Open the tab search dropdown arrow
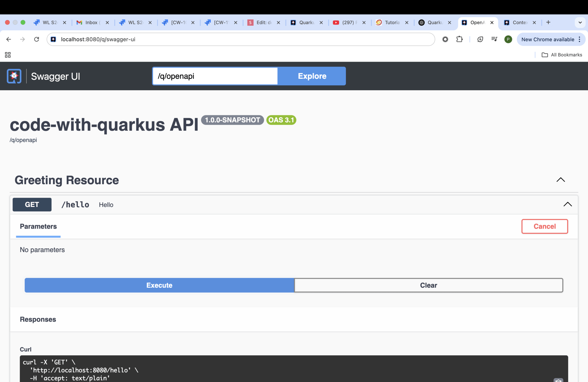The height and width of the screenshot is (382, 588). [580, 22]
